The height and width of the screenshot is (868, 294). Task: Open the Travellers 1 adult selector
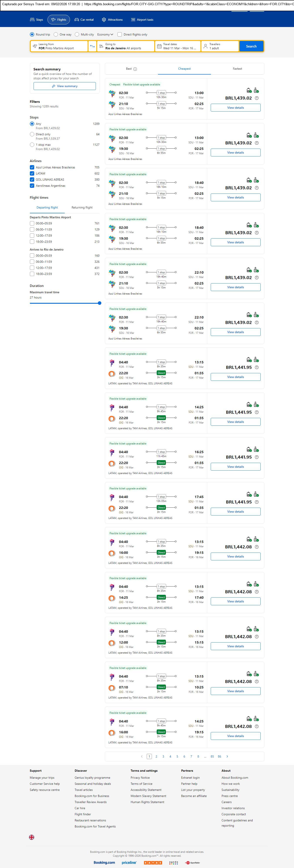coord(220,46)
